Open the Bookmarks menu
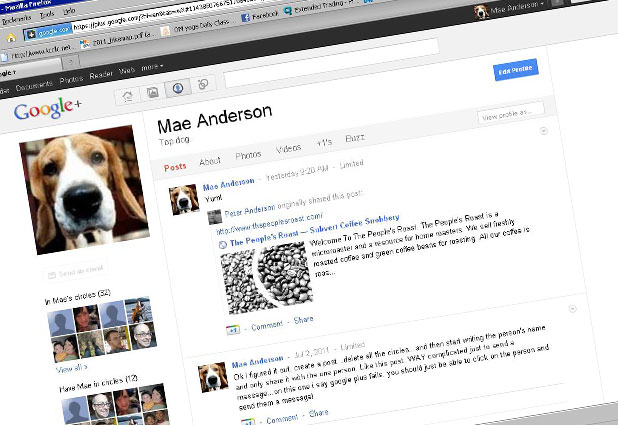 16,19
